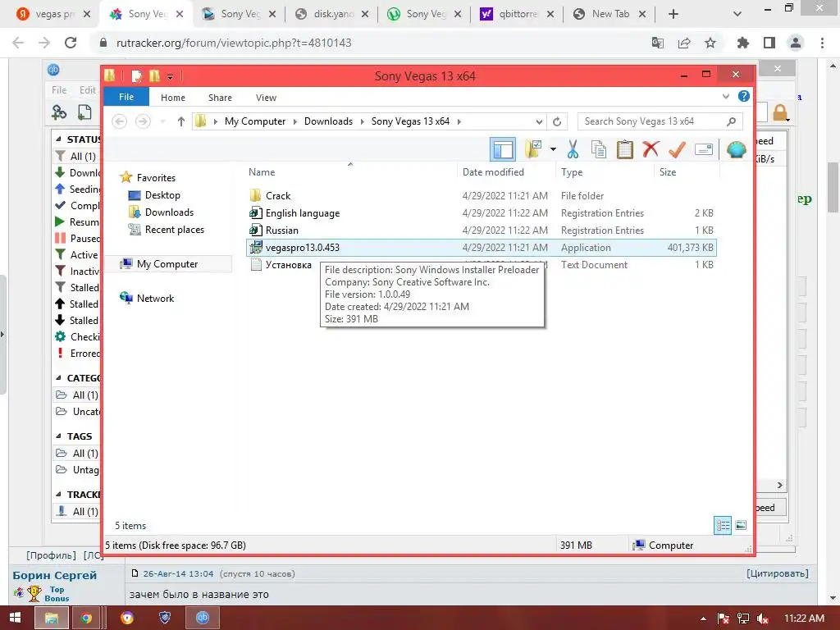Toggle the preview pane button in Explorer toolbar

pos(503,149)
